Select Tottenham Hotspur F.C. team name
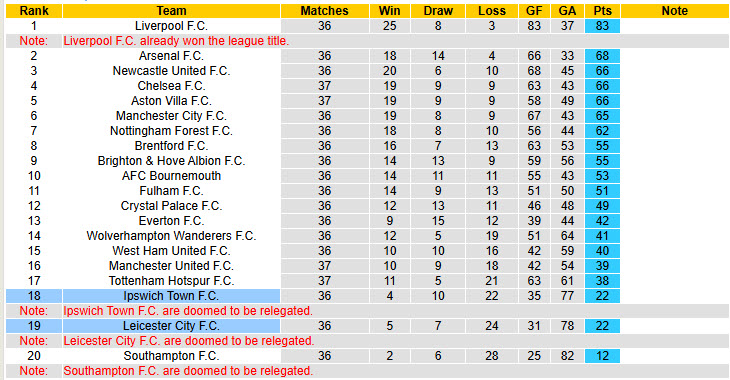This screenshot has width=730, height=380. 171,281
